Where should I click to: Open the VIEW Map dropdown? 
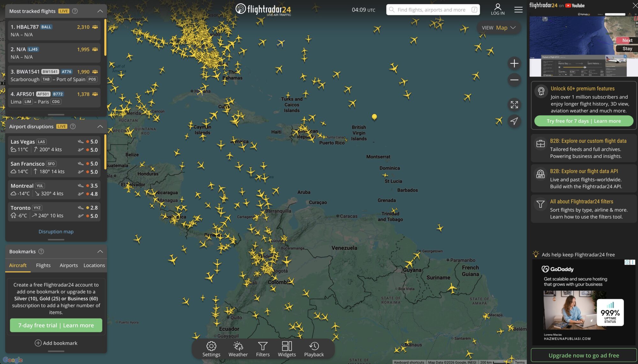click(499, 28)
